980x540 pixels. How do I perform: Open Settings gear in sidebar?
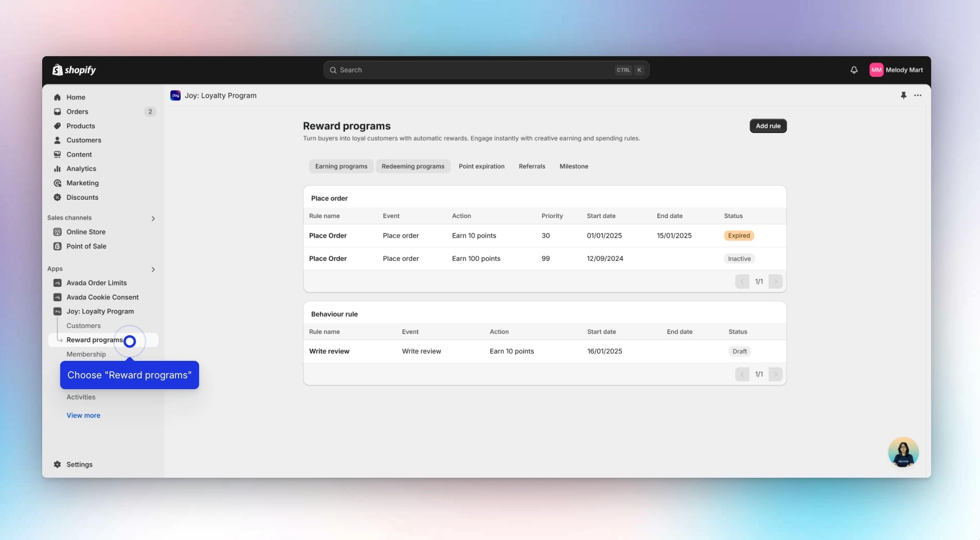(x=58, y=464)
